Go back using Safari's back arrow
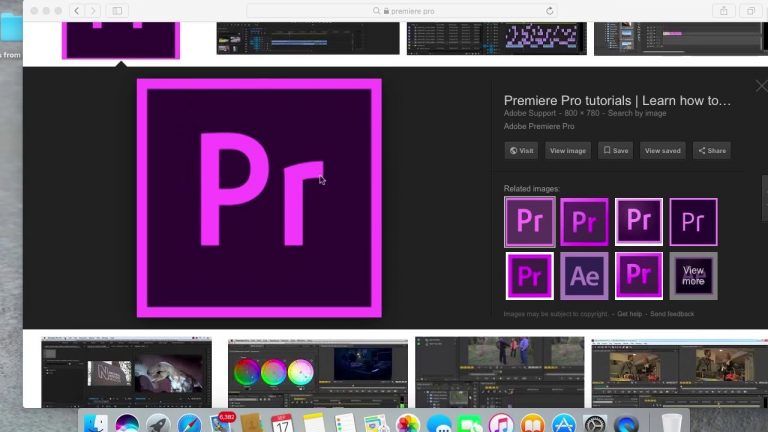 pyautogui.click(x=77, y=11)
